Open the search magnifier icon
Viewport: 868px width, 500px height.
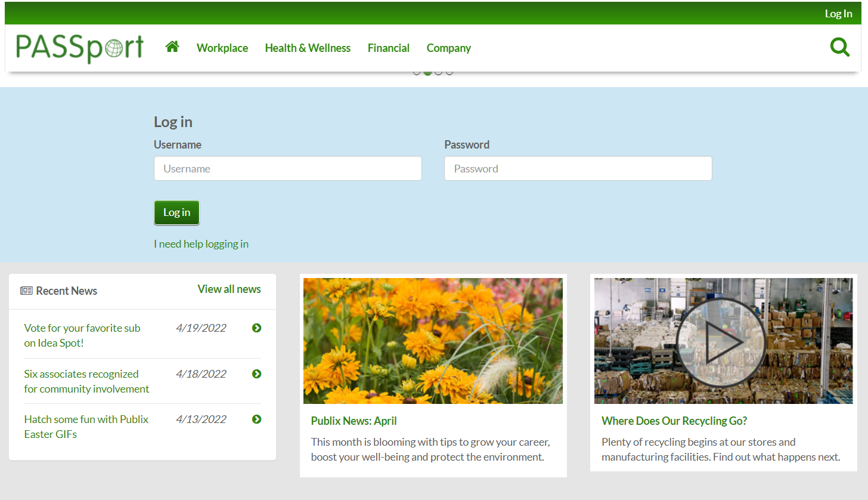840,47
